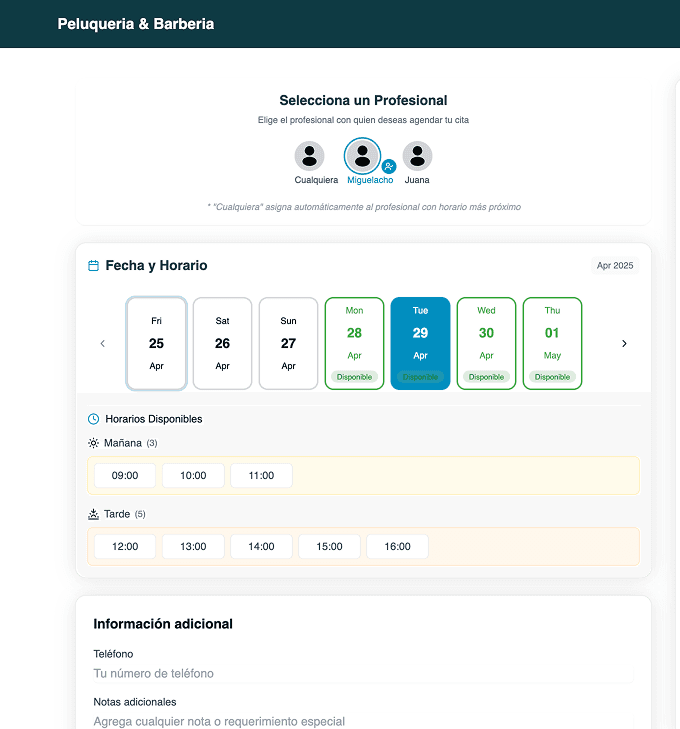Click the clock icon beside Horarios Disponibles
680x729 pixels.
[94, 419]
